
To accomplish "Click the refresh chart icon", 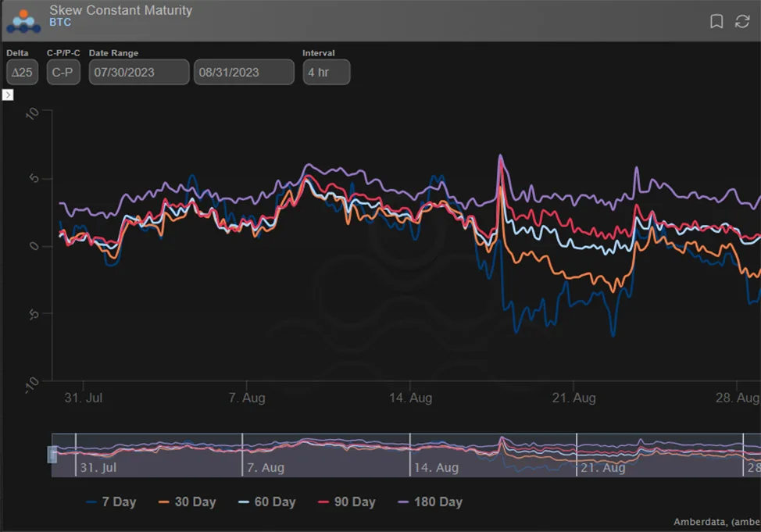I will tap(742, 21).
